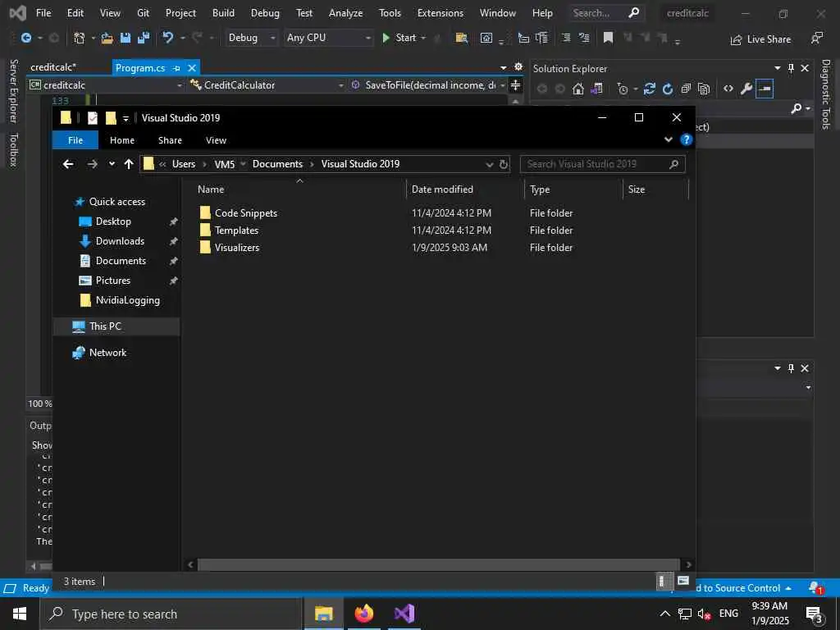The height and width of the screenshot is (630, 840).
Task: Click the Solution Explorer Home icon
Action: 578,89
